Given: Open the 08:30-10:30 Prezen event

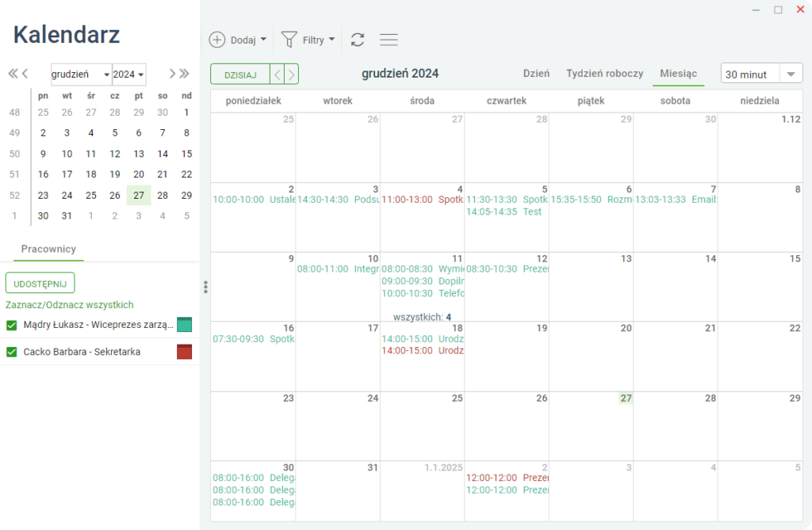Looking at the screenshot, I should click(x=507, y=269).
